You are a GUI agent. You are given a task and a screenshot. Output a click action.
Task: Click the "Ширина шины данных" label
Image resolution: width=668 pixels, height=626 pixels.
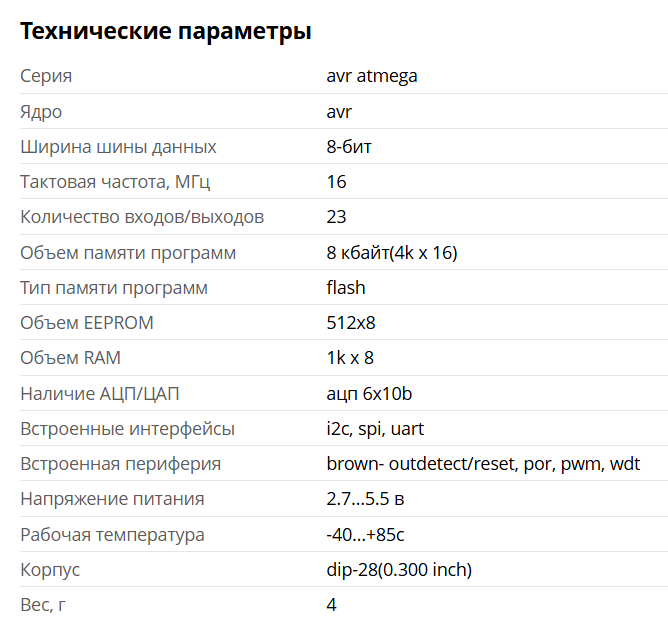[x=118, y=147]
